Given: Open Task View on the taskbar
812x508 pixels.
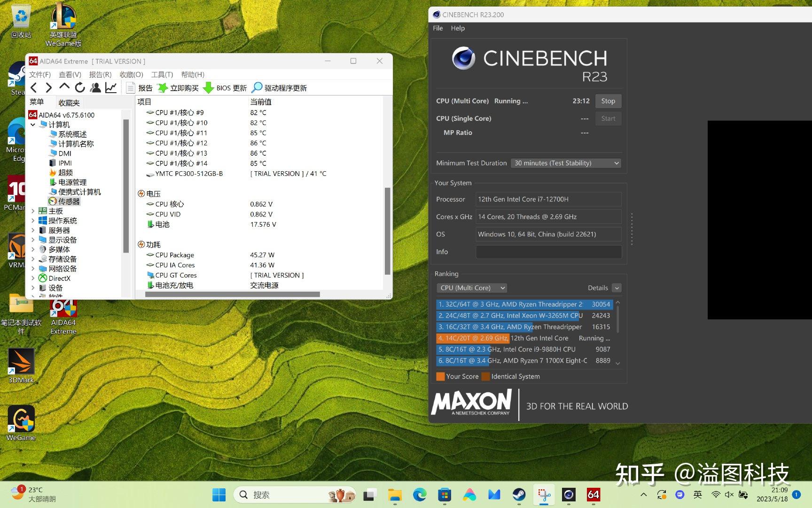Looking at the screenshot, I should [x=370, y=495].
